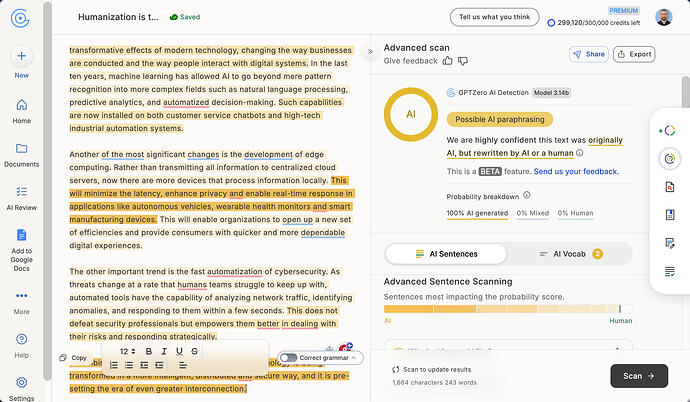
Task: Increase text indent
Action: pyautogui.click(x=159, y=365)
